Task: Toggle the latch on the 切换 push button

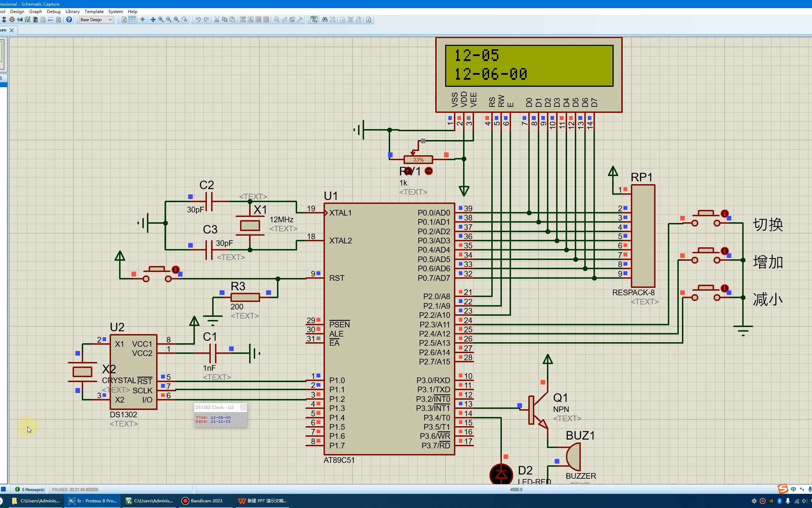Action: pyautogui.click(x=725, y=213)
